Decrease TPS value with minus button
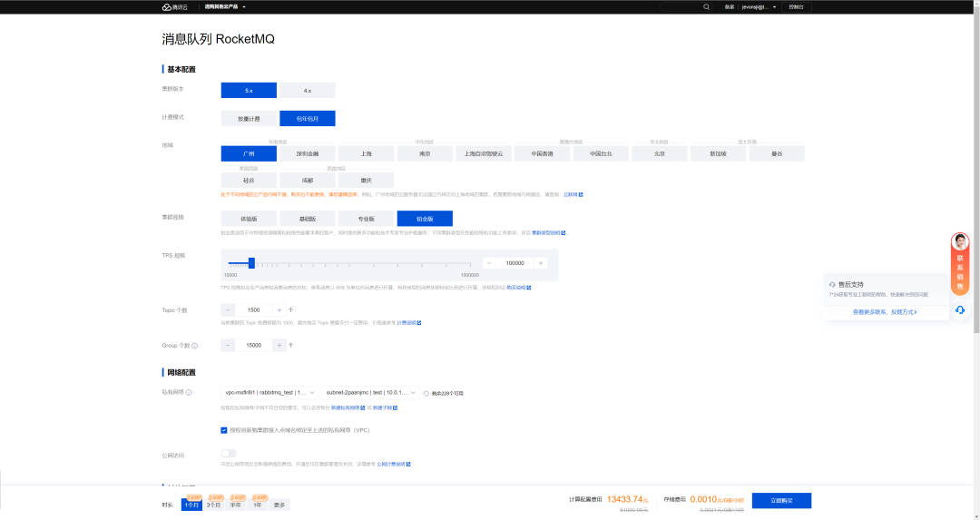 tap(489, 263)
